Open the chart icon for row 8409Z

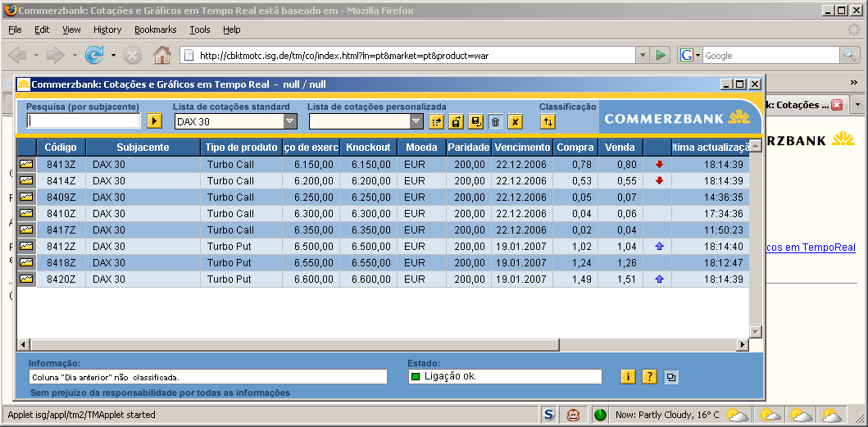pyautogui.click(x=26, y=197)
